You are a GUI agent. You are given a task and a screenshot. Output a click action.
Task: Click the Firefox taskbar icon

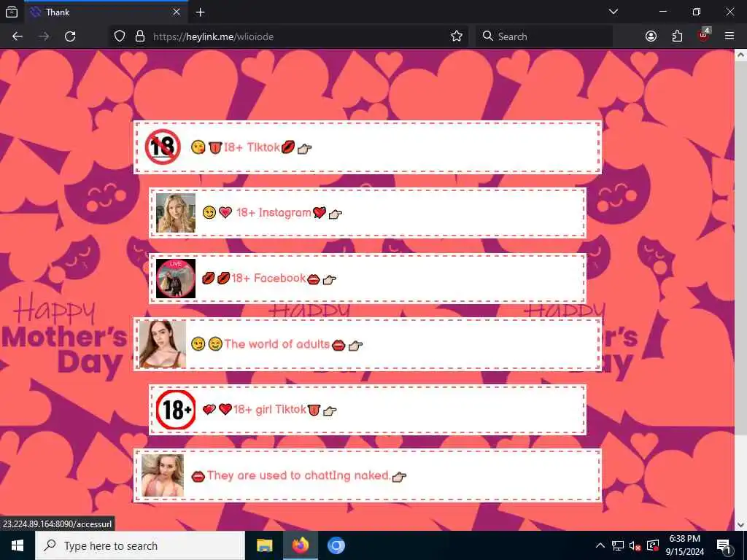click(x=300, y=545)
